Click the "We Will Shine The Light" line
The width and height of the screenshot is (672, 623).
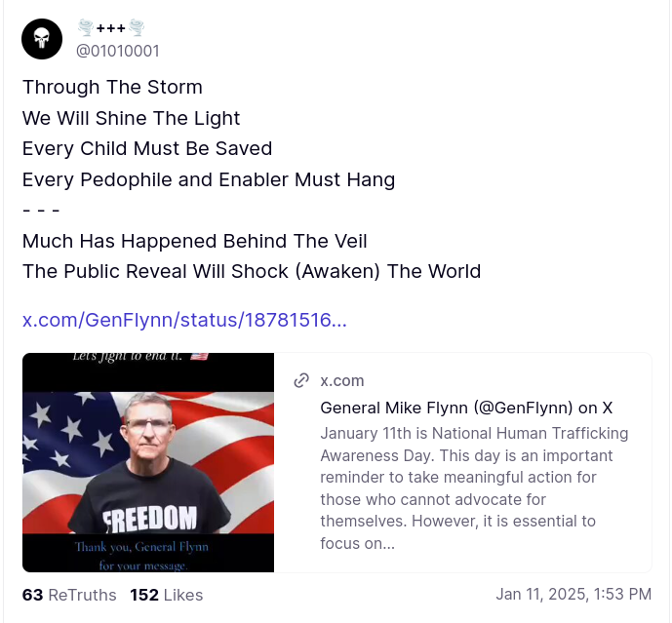131,118
